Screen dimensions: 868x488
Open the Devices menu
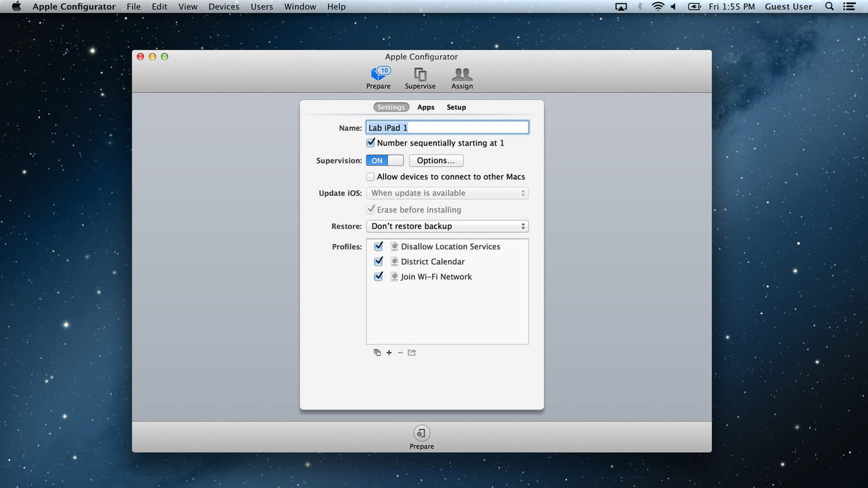coord(224,7)
